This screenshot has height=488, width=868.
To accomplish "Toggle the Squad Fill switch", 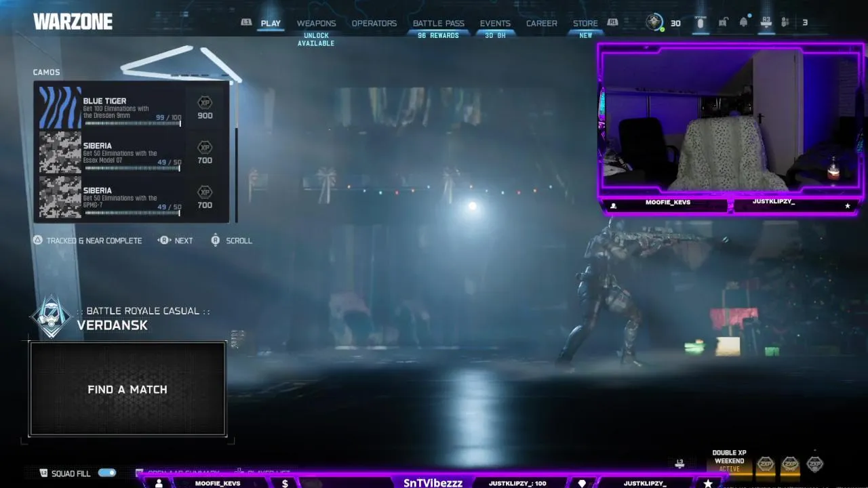I will (107, 473).
